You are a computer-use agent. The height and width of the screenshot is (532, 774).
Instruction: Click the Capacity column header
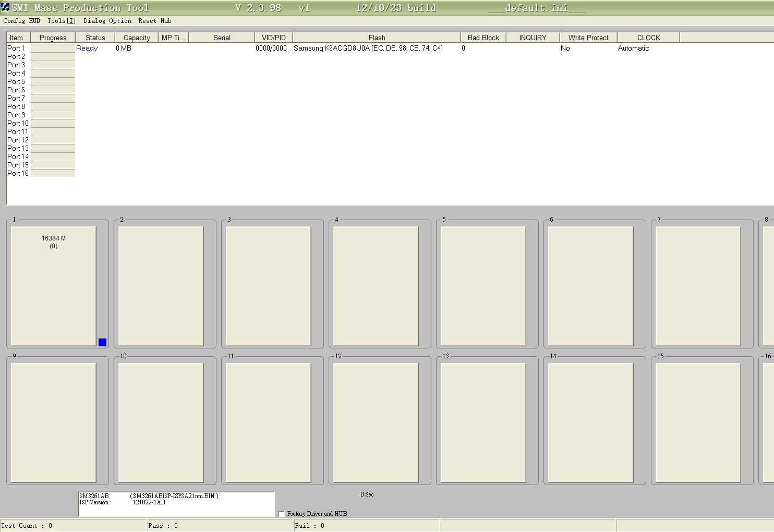tap(137, 38)
